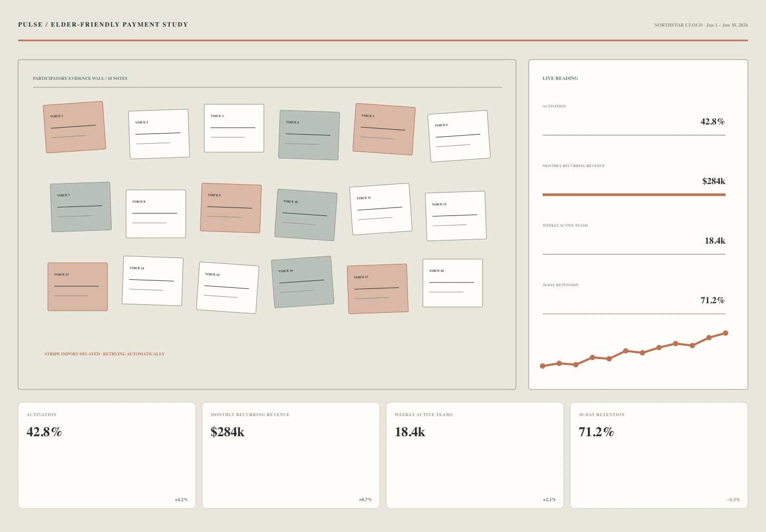Click the 30-Day Retention label in Live Reading
The image size is (766, 532).
point(561,285)
